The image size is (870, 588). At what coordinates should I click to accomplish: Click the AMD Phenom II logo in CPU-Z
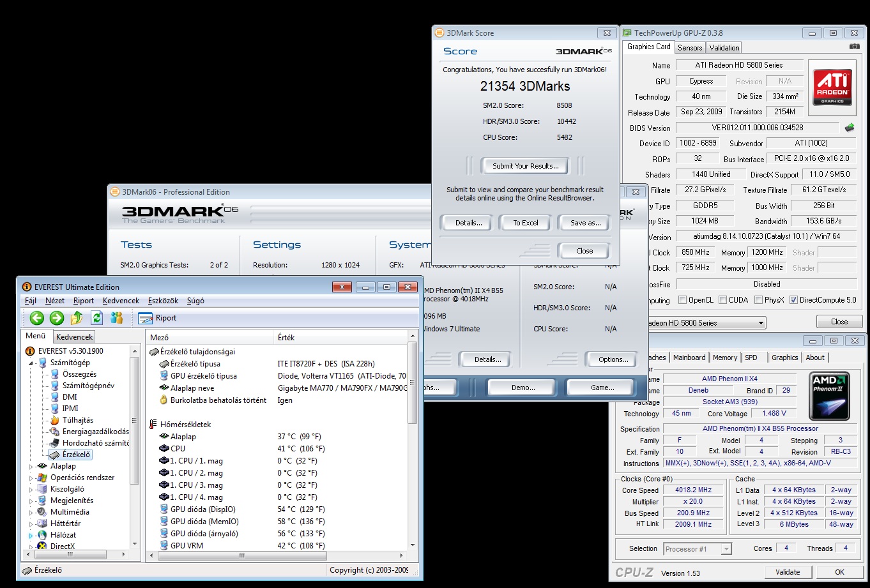(x=830, y=396)
